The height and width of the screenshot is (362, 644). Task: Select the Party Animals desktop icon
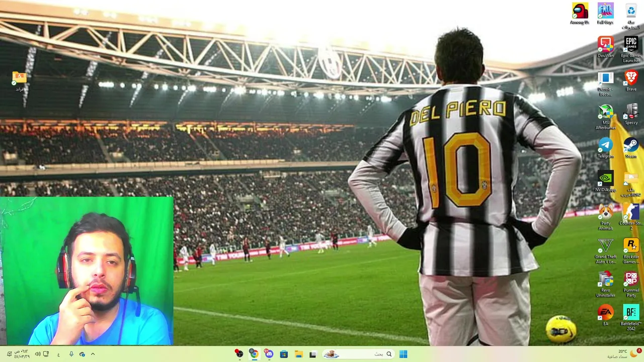(x=605, y=218)
